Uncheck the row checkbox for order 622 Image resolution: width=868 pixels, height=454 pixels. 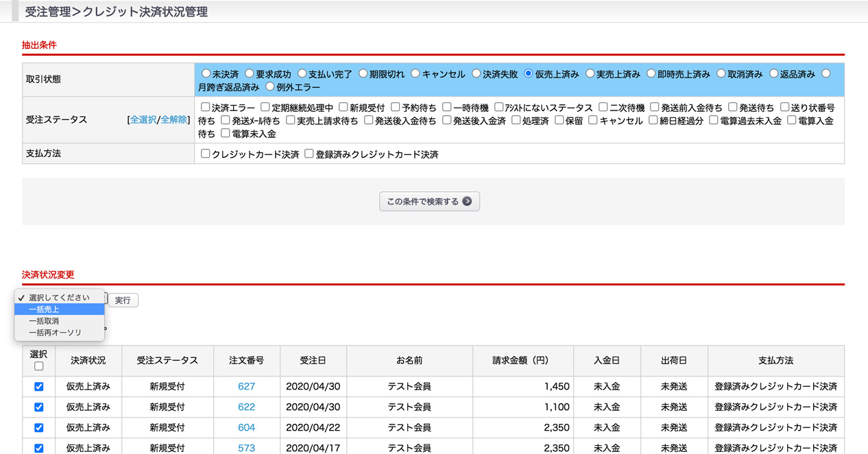click(39, 407)
